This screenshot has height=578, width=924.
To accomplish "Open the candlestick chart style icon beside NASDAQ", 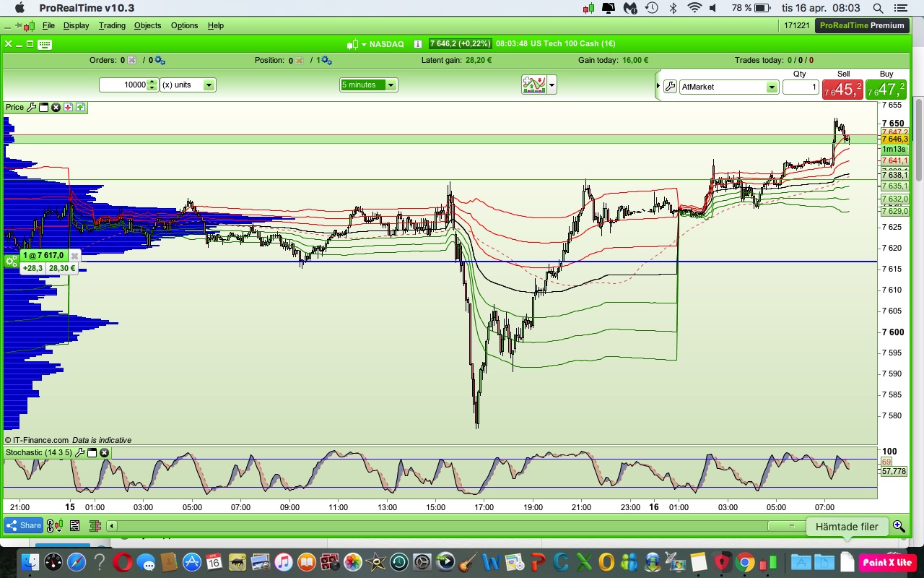I will coord(352,44).
